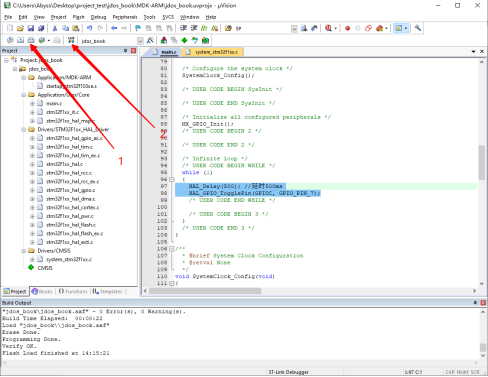Cut selection using the scissors icon

click(55, 28)
